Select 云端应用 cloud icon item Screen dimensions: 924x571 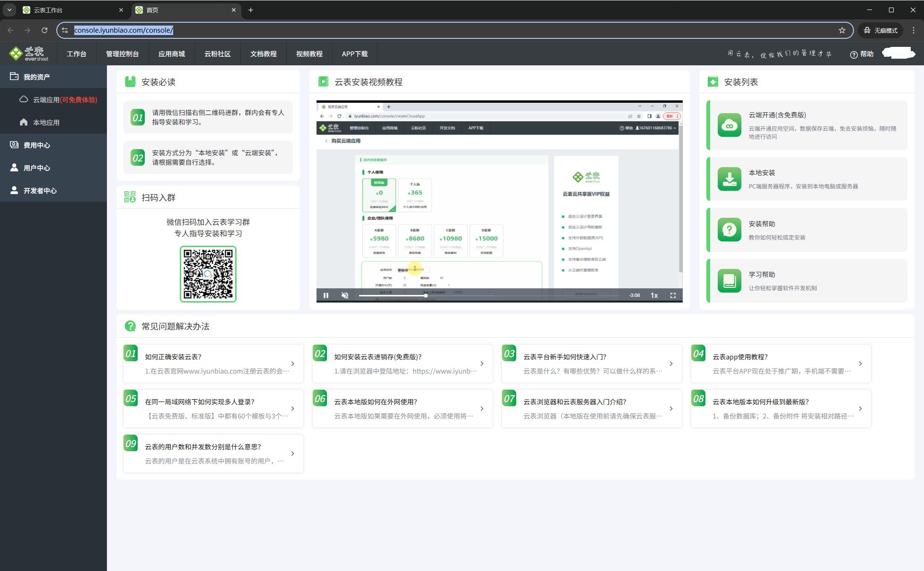pyautogui.click(x=53, y=99)
